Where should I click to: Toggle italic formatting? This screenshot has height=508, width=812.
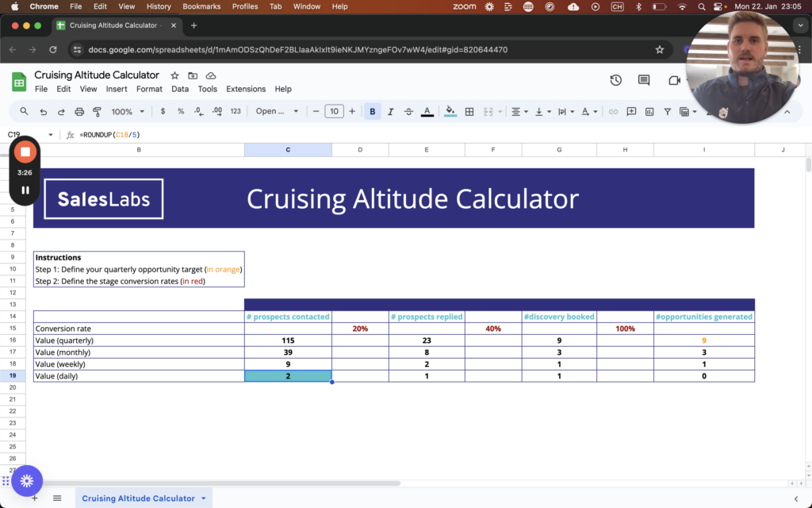(390, 112)
